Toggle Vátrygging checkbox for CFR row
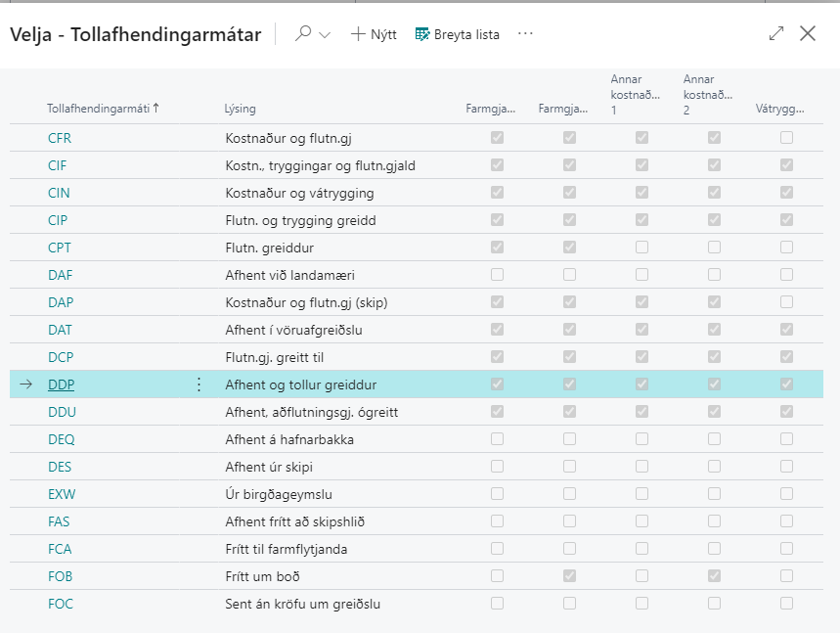This screenshot has height=633, width=840. point(786,138)
